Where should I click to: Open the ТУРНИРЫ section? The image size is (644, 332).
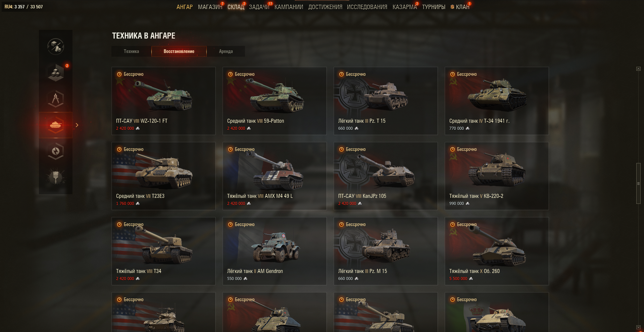(434, 7)
